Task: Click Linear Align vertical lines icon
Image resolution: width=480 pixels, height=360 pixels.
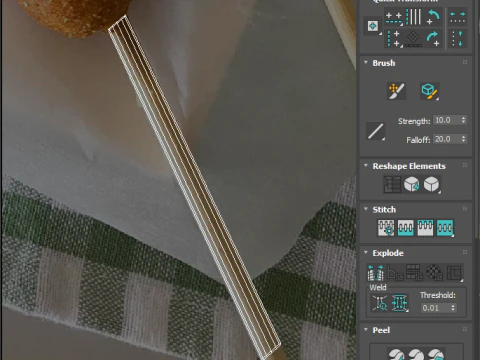Action: pos(414,17)
